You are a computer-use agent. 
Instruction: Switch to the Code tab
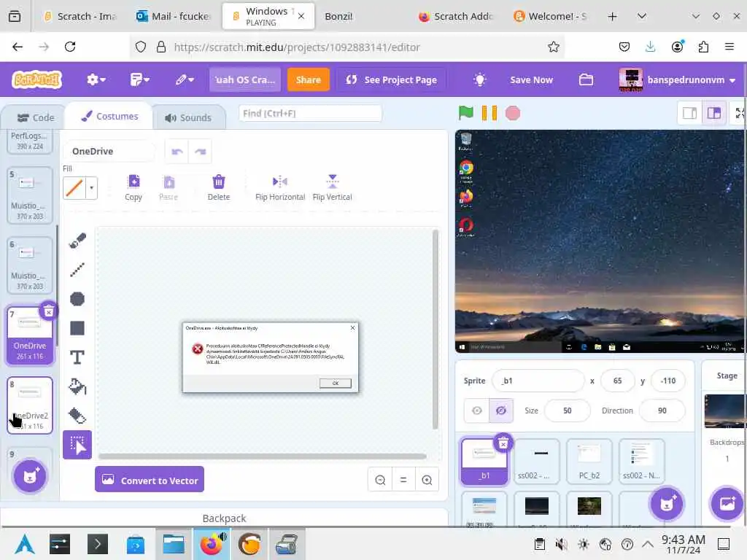[x=35, y=117]
